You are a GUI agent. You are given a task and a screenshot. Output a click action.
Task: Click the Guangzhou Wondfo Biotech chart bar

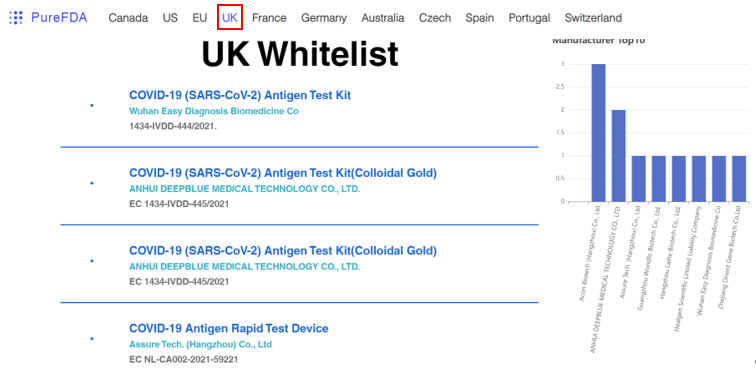659,179
